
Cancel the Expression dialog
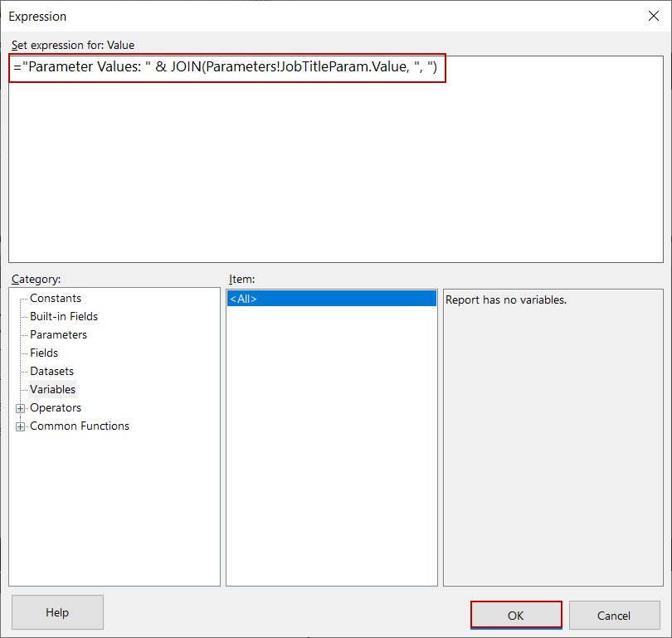(614, 615)
